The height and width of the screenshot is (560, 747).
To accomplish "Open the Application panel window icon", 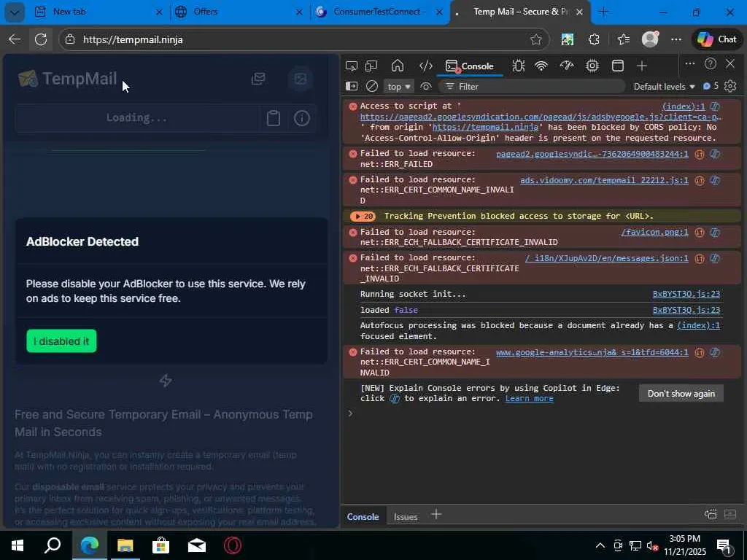I will click(617, 66).
